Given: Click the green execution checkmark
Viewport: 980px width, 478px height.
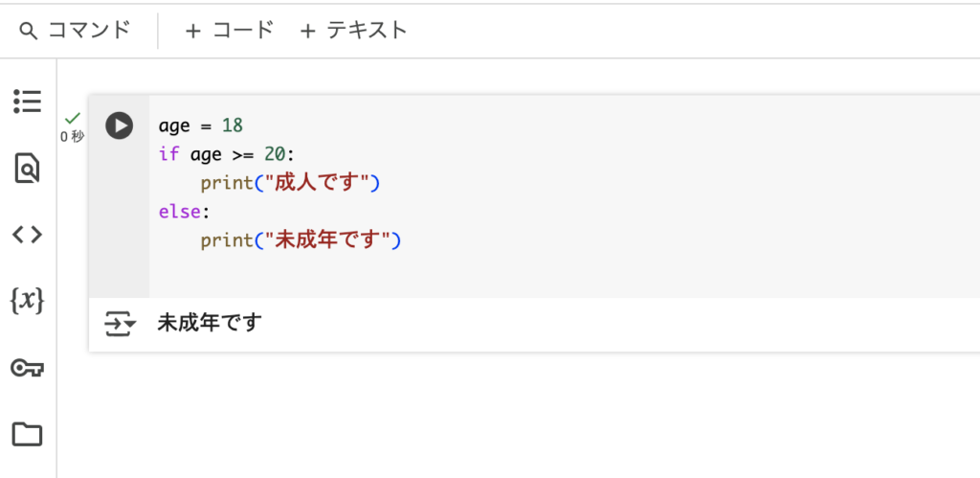Looking at the screenshot, I should [x=73, y=118].
